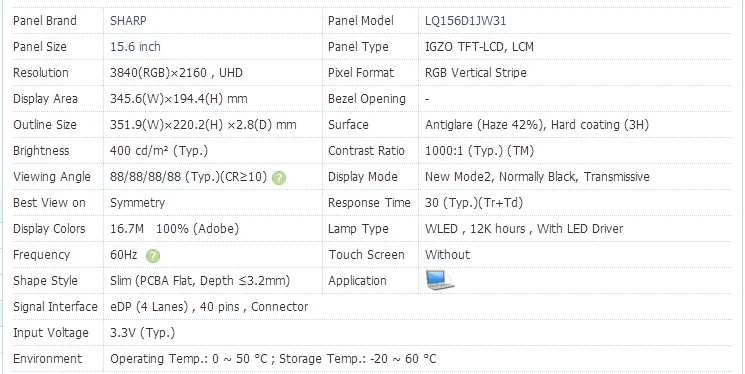745x374 pixels.
Task: Click the laptop Application icon
Action: tap(440, 280)
